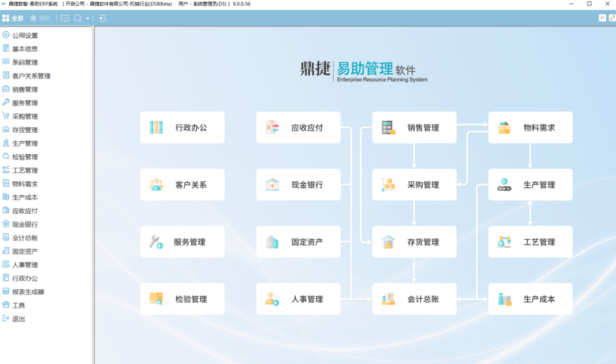Click the 物料需求 folder icon tile
The height and width of the screenshot is (364, 616).
pyautogui.click(x=504, y=127)
